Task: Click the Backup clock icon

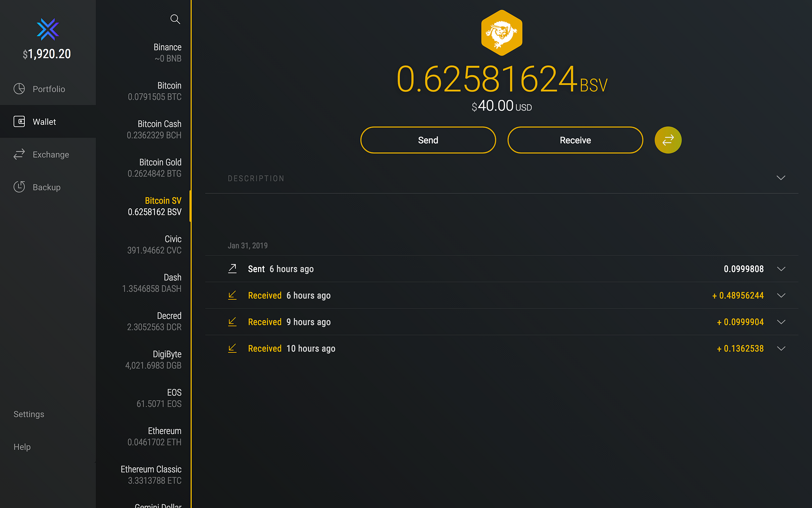Action: (19, 187)
